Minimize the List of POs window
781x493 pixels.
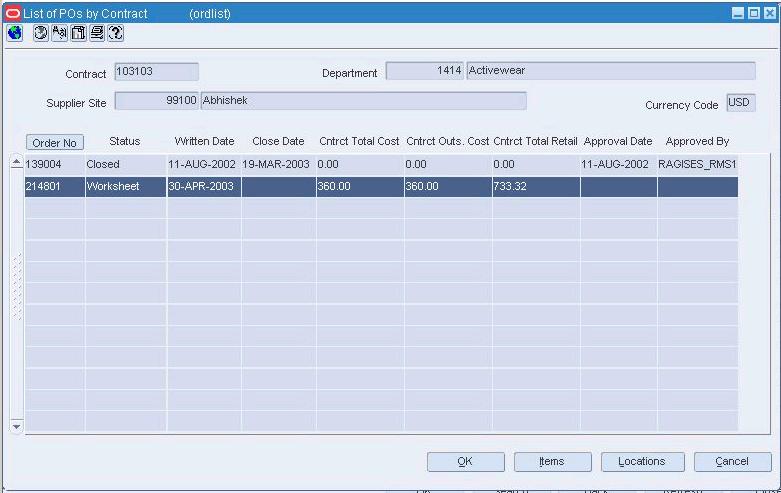coord(738,13)
